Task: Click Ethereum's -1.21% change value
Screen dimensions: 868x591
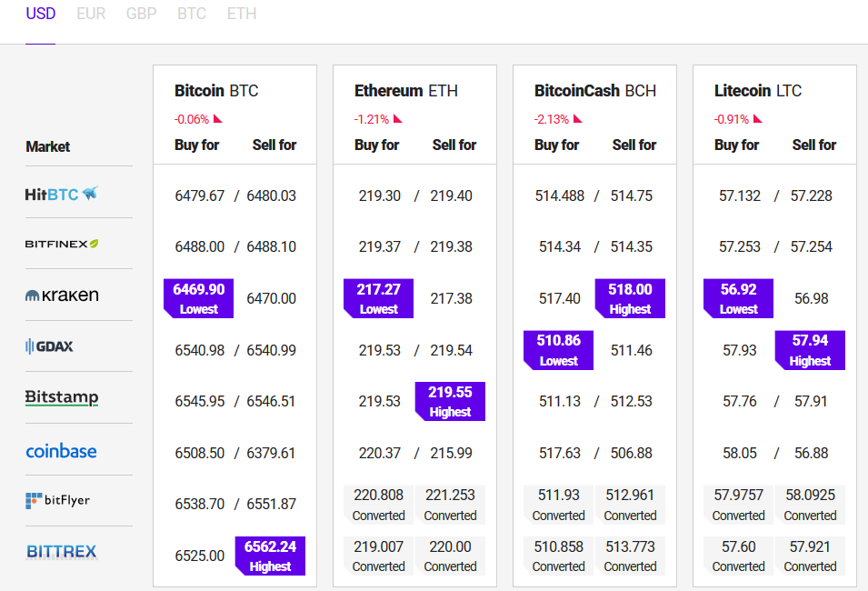Action: pyautogui.click(x=372, y=119)
